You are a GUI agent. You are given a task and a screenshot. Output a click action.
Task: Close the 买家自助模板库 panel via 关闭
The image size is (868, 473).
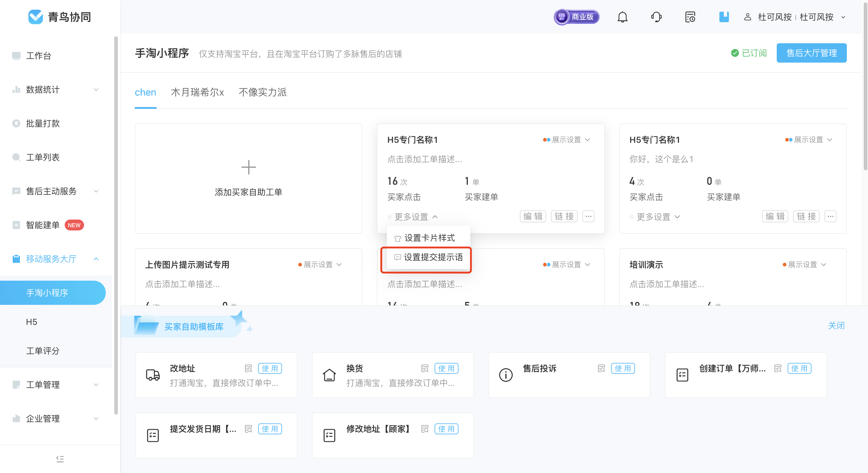point(836,326)
